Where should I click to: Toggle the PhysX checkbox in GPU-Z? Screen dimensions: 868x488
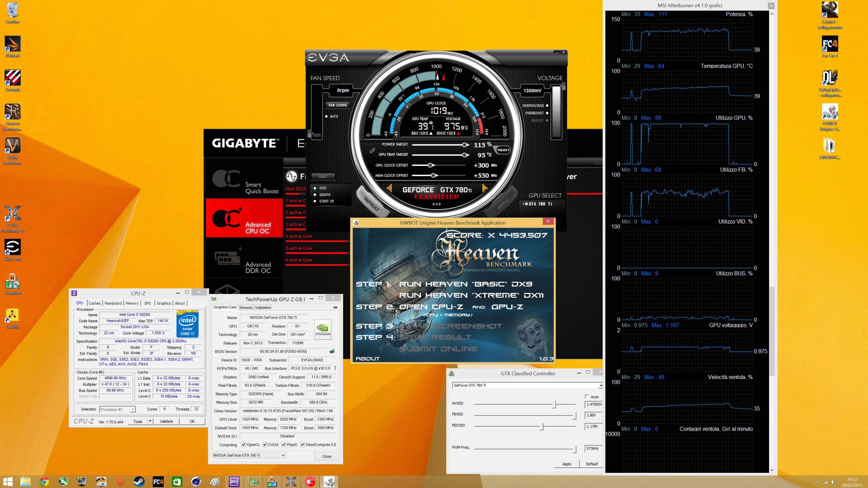pos(284,445)
